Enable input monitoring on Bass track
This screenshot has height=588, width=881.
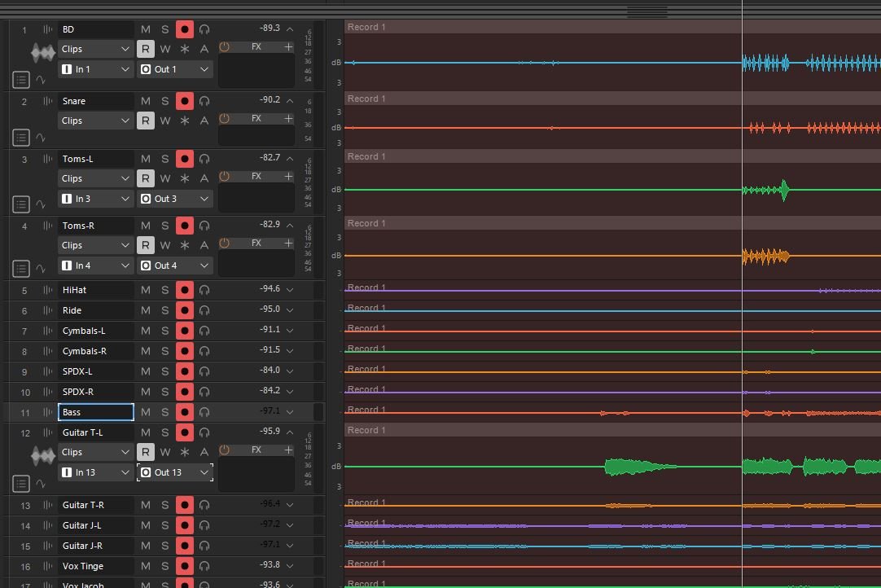(204, 412)
